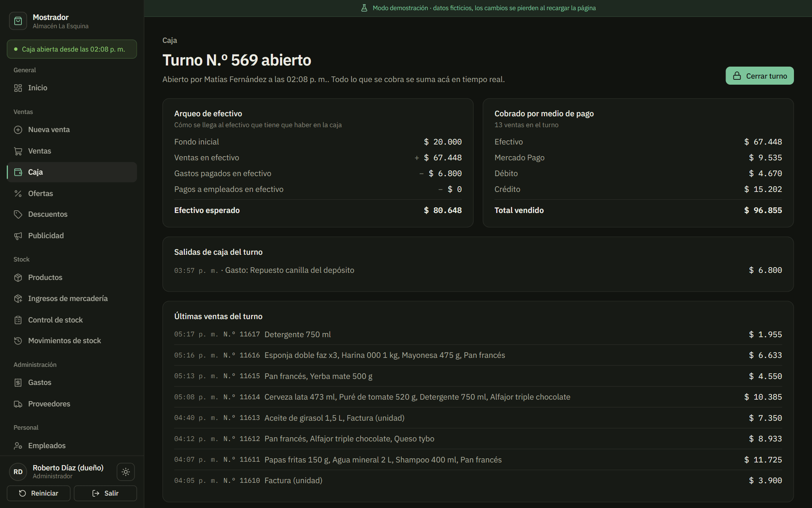
Task: Click the Inicio dashboard grid icon
Action: 18,88
